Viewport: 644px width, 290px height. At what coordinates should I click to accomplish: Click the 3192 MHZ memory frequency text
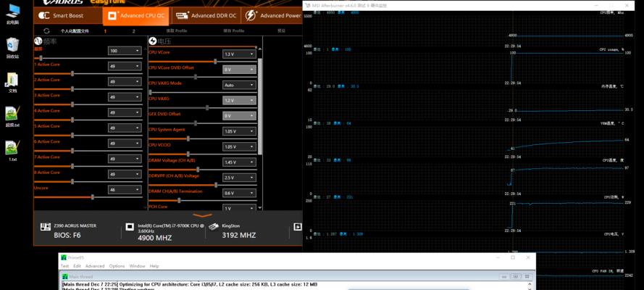[239, 236]
